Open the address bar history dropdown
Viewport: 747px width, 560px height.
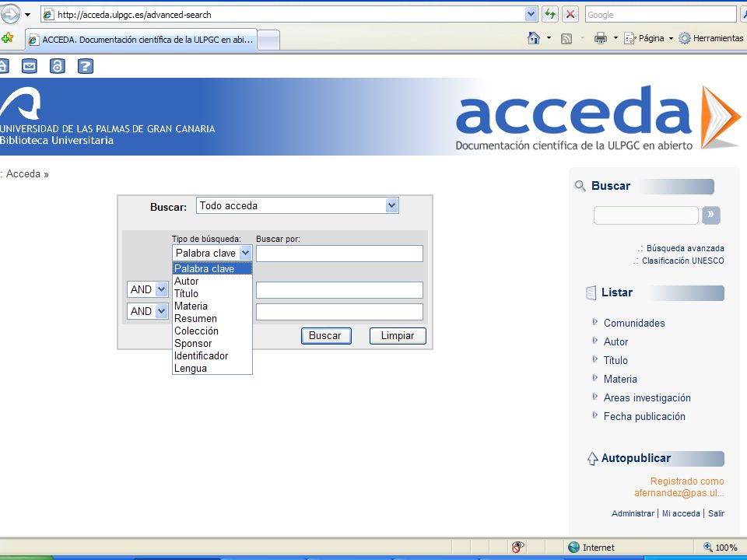coord(531,14)
